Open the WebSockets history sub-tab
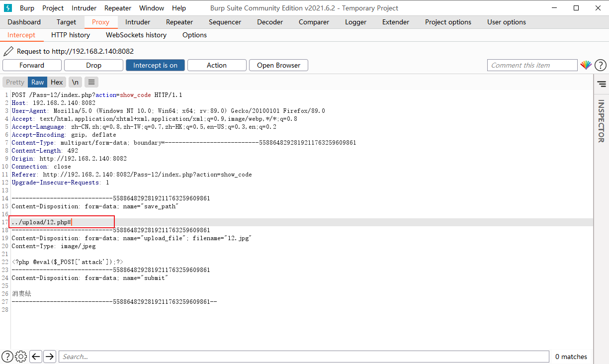This screenshot has height=364, width=609. [x=136, y=35]
